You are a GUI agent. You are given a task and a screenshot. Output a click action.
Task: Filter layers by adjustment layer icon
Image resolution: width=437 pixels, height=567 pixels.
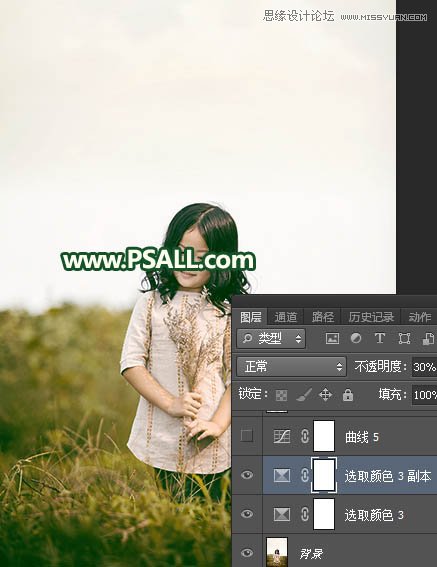click(x=356, y=338)
